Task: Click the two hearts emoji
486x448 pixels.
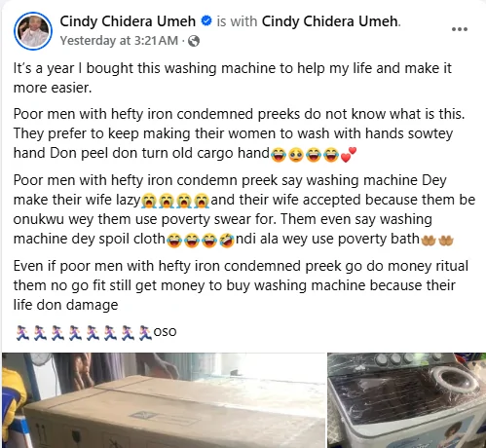Action: [349, 155]
